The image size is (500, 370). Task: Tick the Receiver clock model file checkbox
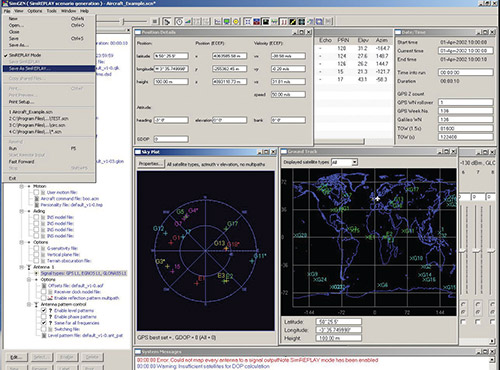(44, 292)
